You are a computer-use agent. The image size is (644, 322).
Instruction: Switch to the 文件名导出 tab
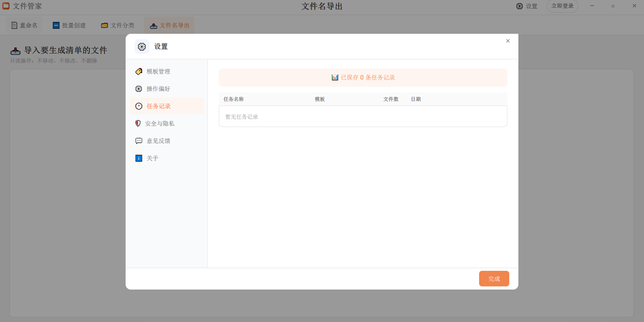tap(169, 25)
